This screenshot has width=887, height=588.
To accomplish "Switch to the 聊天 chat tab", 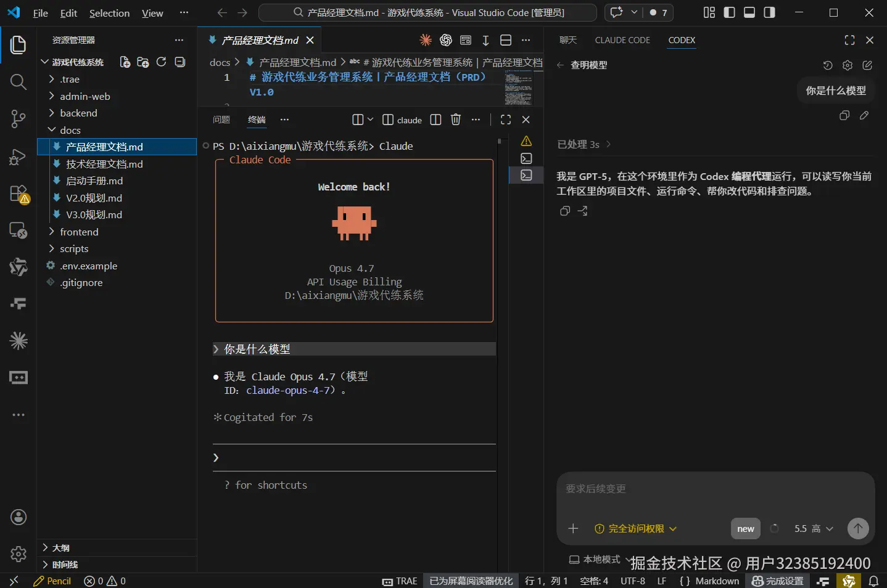I will pos(568,40).
